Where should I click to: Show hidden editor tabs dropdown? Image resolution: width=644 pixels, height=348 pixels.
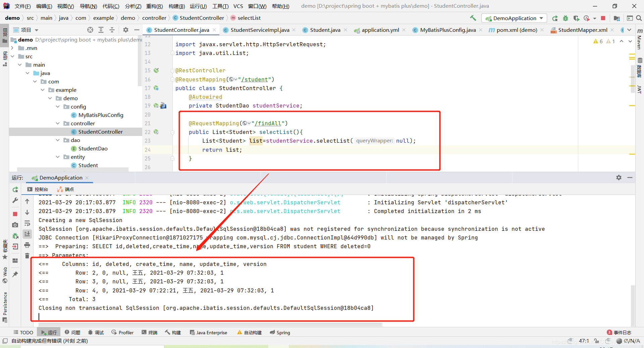pos(629,30)
